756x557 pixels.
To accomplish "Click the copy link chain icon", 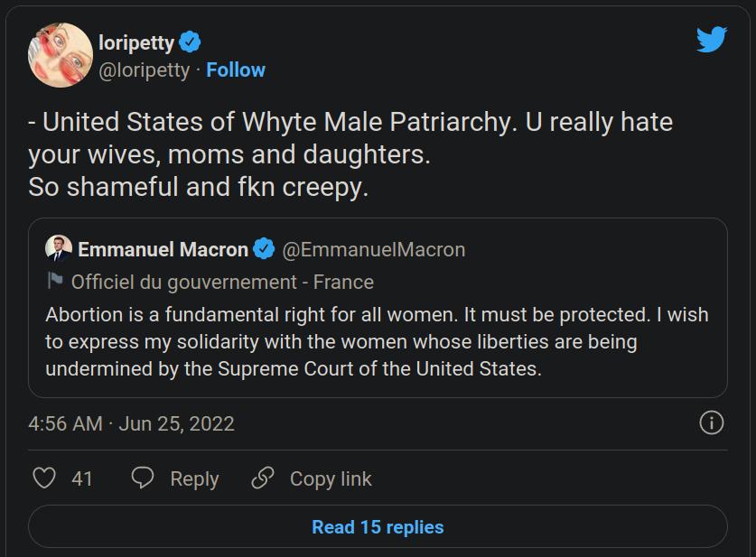I will [x=263, y=478].
